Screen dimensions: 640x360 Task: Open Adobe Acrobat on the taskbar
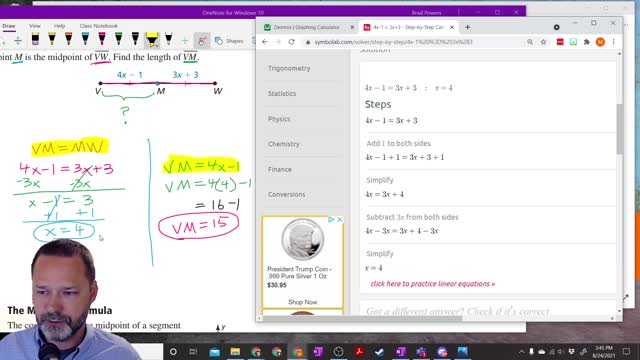click(x=360, y=351)
